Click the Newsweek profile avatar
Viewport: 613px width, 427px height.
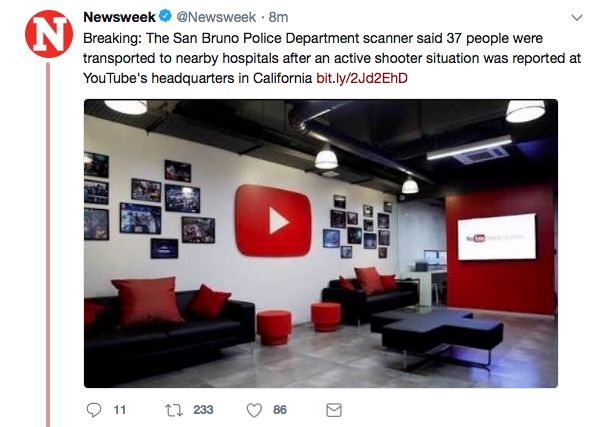(49, 34)
